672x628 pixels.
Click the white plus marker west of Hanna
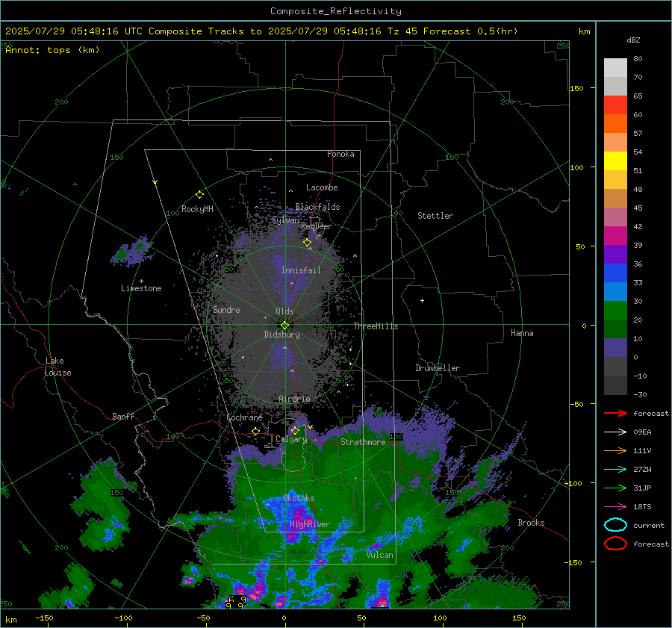tap(422, 300)
